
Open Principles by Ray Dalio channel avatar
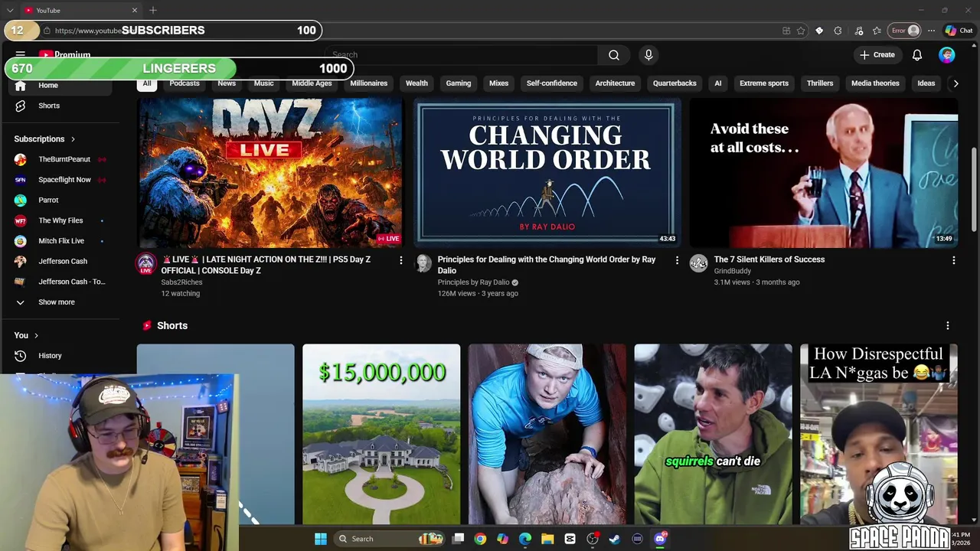[423, 263]
